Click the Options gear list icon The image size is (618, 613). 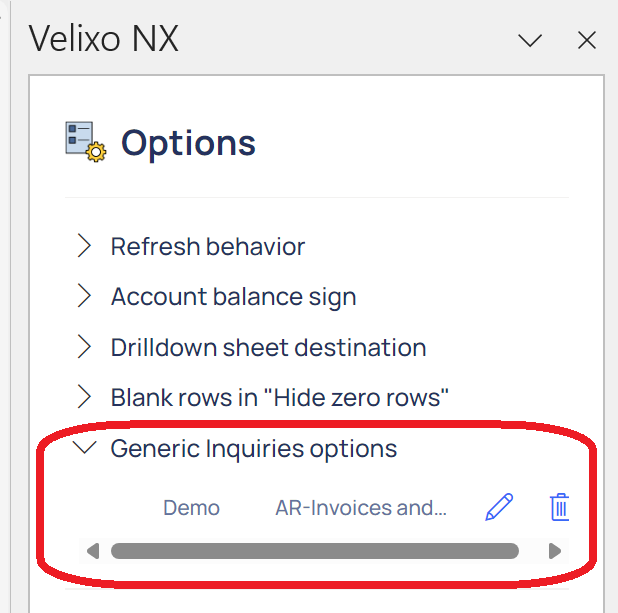coord(86,142)
